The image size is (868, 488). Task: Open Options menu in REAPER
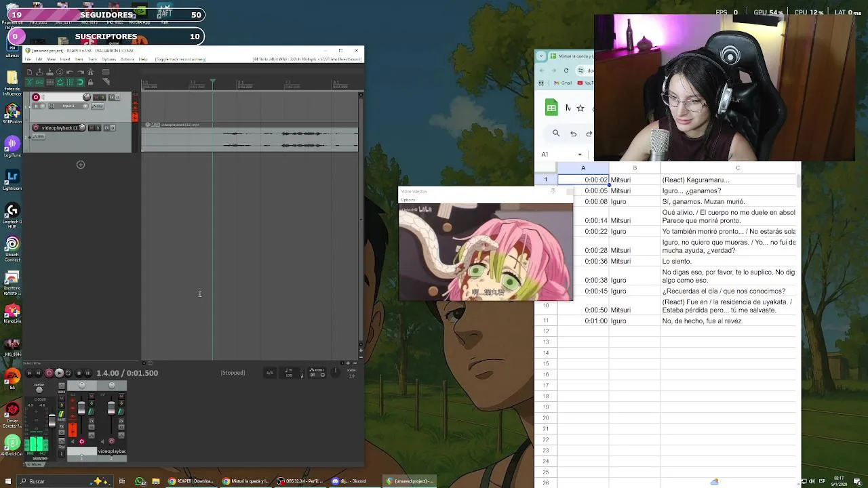pyautogui.click(x=108, y=60)
